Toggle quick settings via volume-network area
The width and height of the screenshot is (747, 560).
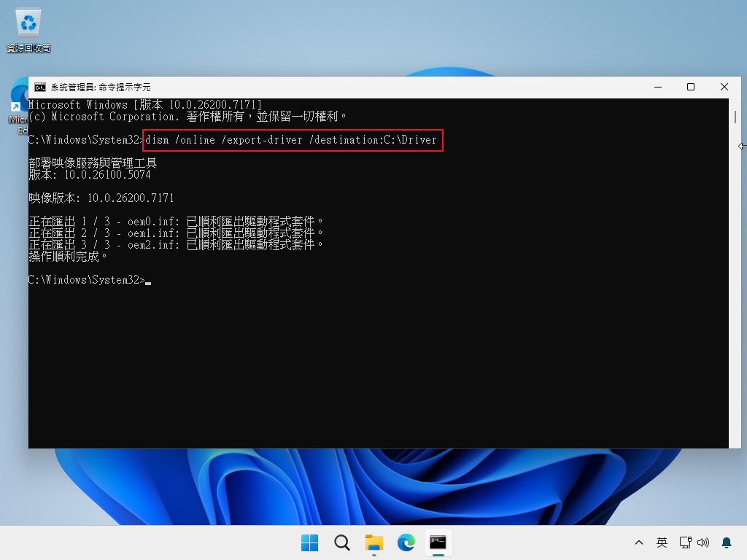tap(694, 542)
